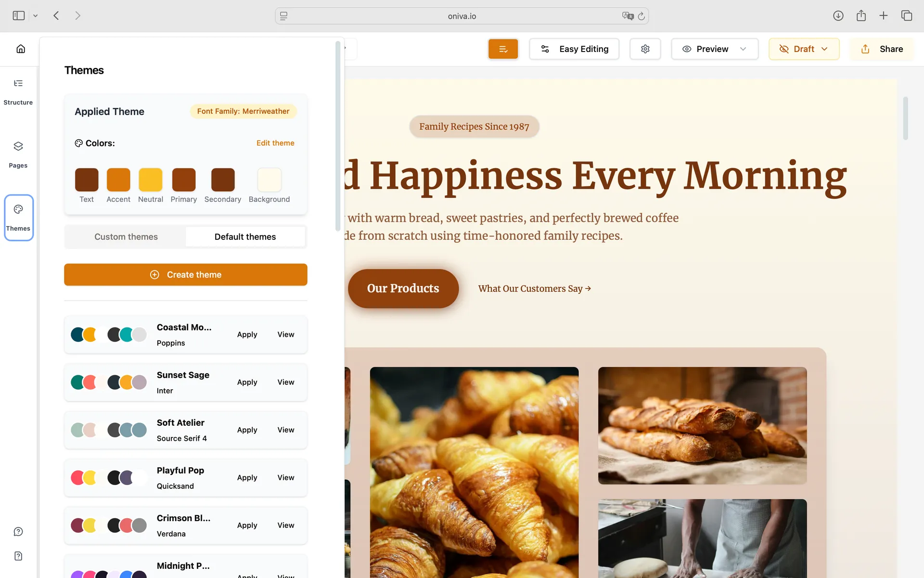The width and height of the screenshot is (924, 578).
Task: Open the documentation icon at sidebar bottom
Action: (18, 556)
